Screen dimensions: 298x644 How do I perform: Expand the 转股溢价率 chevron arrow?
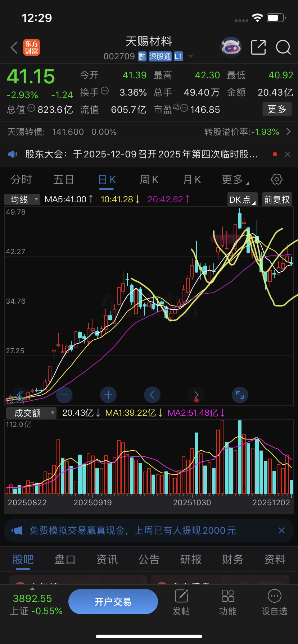pyautogui.click(x=288, y=132)
